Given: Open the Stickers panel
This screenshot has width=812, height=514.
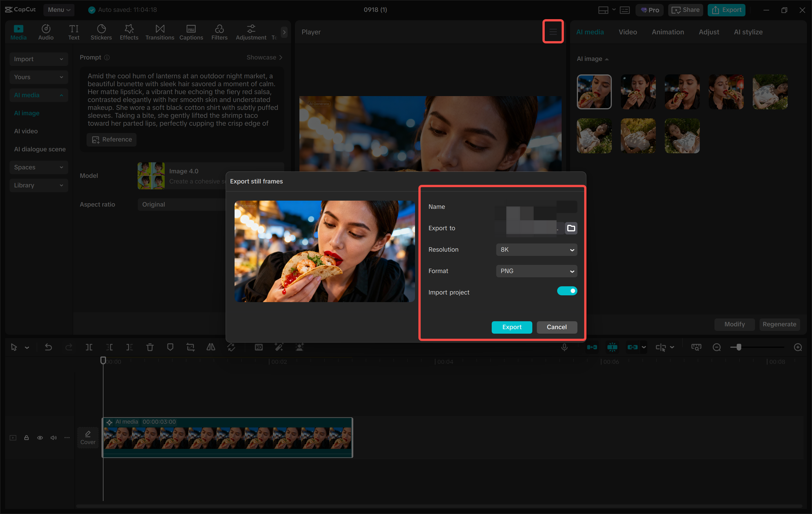Looking at the screenshot, I should [x=101, y=32].
